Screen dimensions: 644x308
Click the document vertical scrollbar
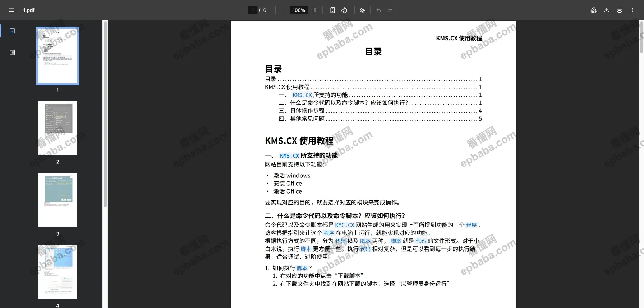(641, 37)
